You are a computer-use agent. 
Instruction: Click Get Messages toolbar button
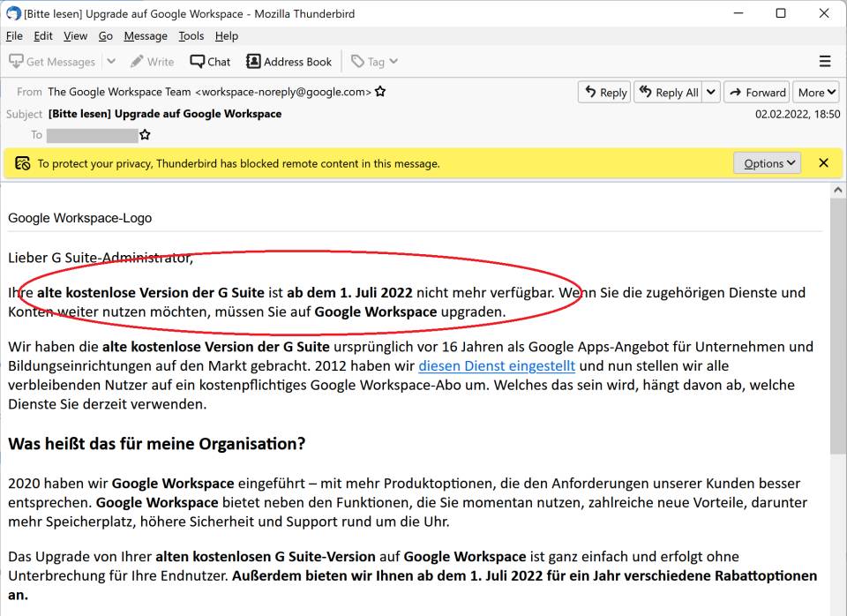pyautogui.click(x=52, y=62)
